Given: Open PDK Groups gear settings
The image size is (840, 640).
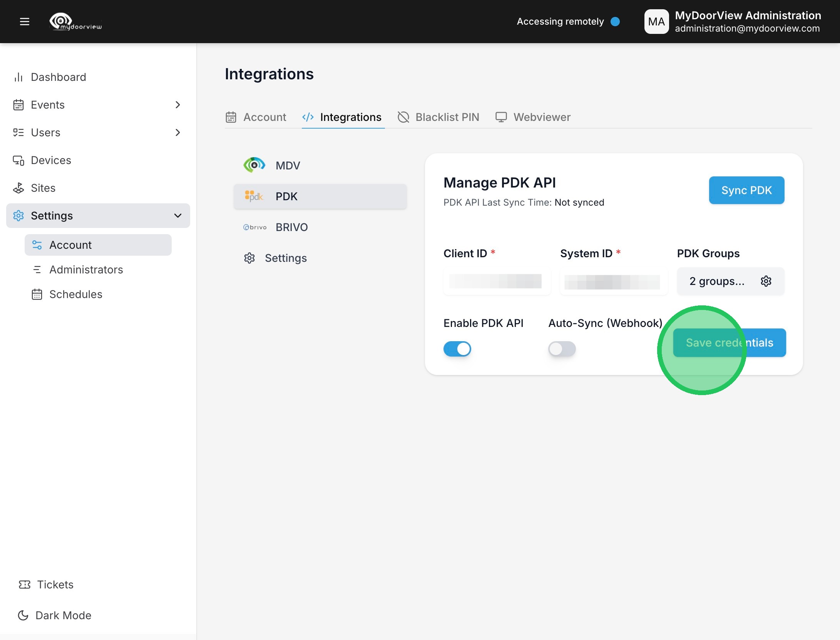Looking at the screenshot, I should [x=766, y=281].
